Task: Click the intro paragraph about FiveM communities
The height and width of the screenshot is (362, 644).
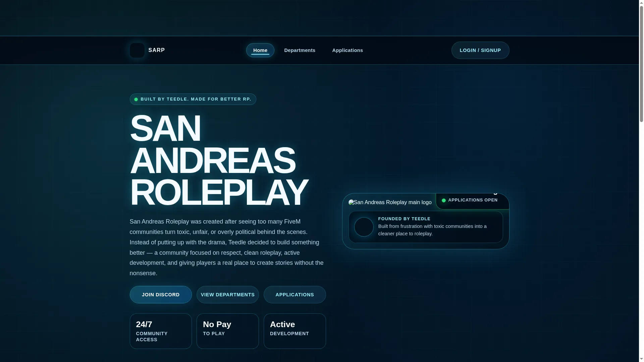Action: pyautogui.click(x=227, y=247)
